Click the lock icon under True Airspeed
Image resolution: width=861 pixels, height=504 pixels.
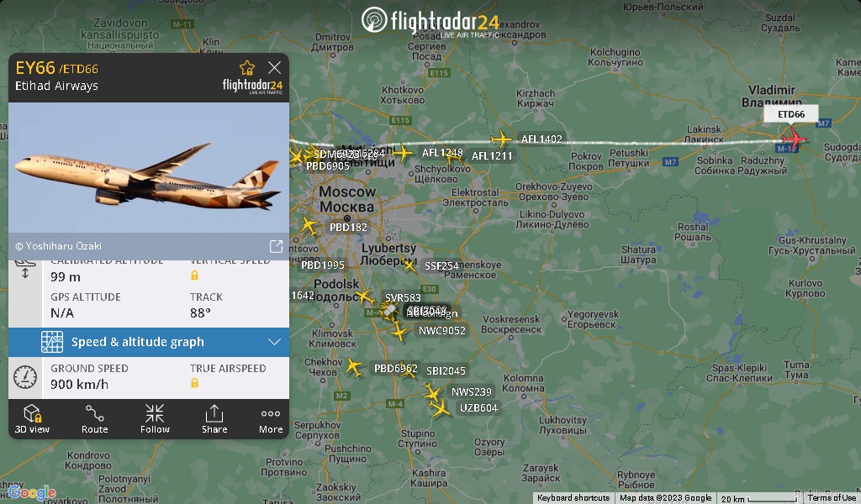click(194, 383)
